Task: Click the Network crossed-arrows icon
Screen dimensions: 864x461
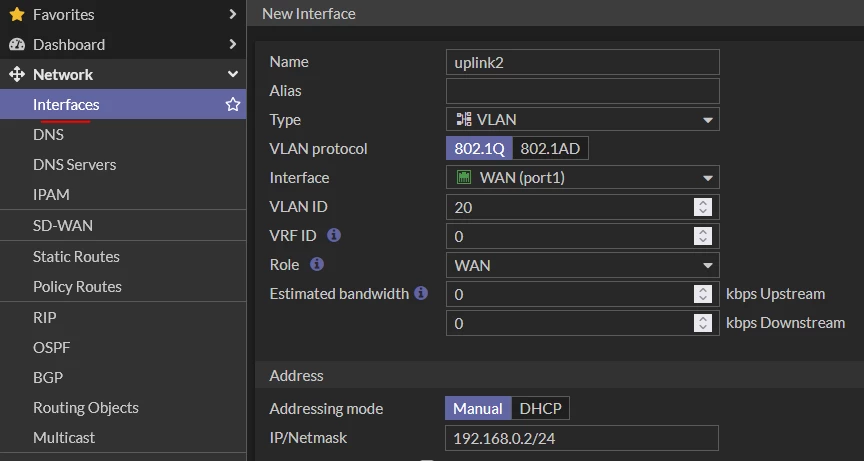Action: tap(17, 74)
